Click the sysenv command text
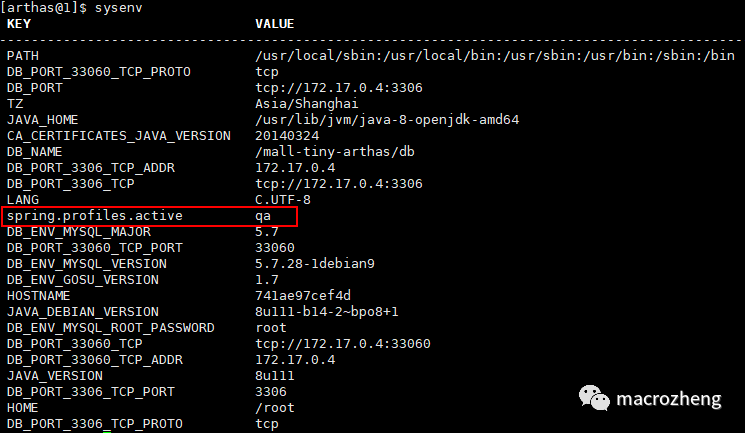 (x=118, y=8)
